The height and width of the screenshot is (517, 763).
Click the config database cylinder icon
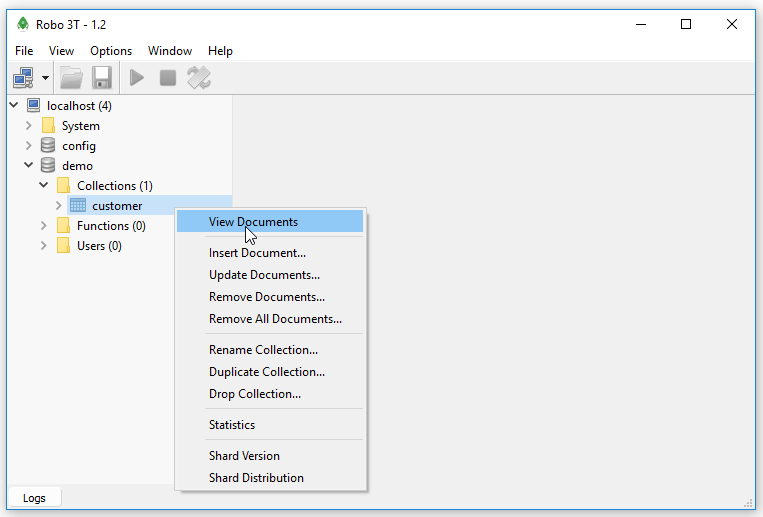(x=48, y=146)
